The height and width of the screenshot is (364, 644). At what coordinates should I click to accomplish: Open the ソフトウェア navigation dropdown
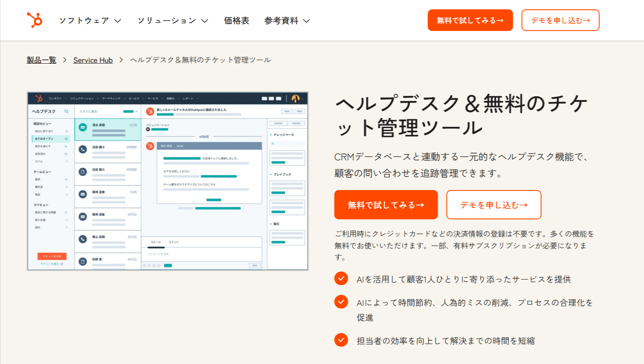pyautogui.click(x=85, y=20)
